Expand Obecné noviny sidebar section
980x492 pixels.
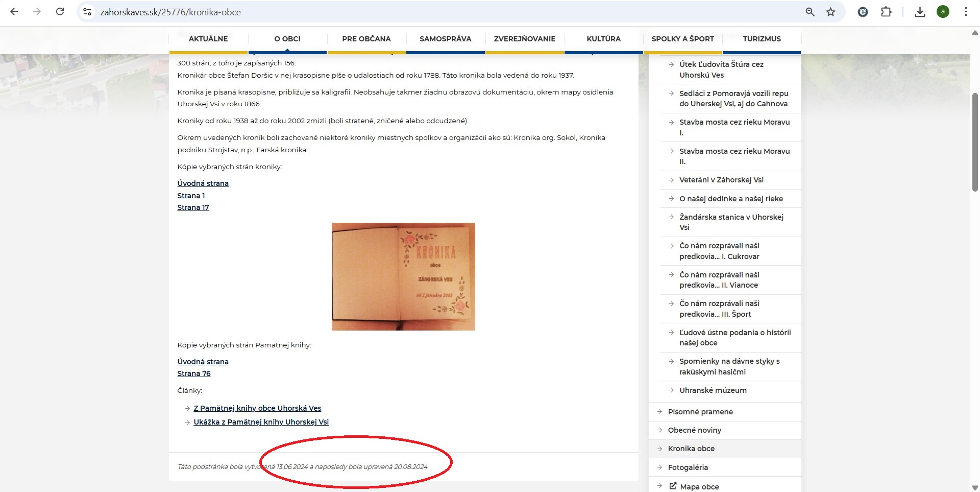tap(694, 430)
